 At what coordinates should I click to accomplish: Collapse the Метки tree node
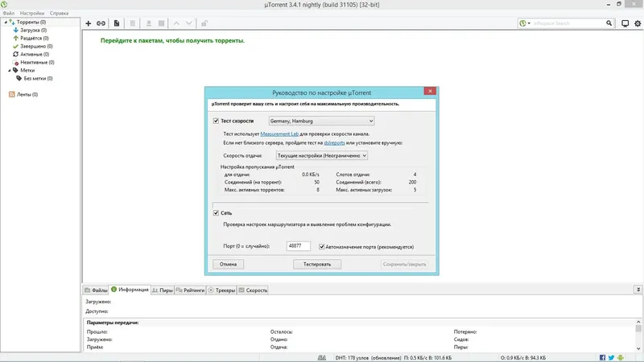(x=9, y=71)
